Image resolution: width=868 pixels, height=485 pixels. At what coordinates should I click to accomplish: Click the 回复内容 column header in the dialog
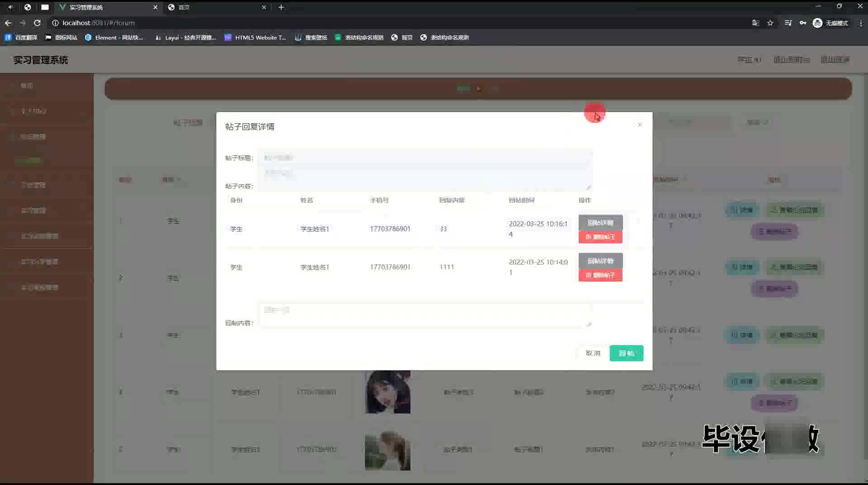(452, 200)
